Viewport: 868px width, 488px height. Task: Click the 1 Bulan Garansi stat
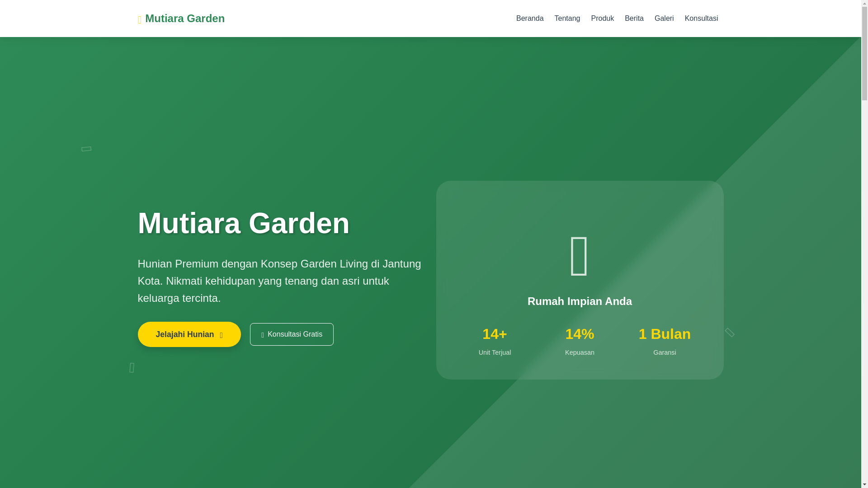pyautogui.click(x=665, y=341)
